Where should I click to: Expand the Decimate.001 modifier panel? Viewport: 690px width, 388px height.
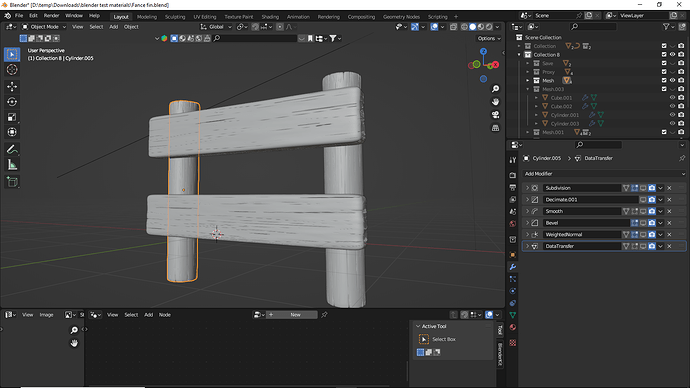coord(527,200)
